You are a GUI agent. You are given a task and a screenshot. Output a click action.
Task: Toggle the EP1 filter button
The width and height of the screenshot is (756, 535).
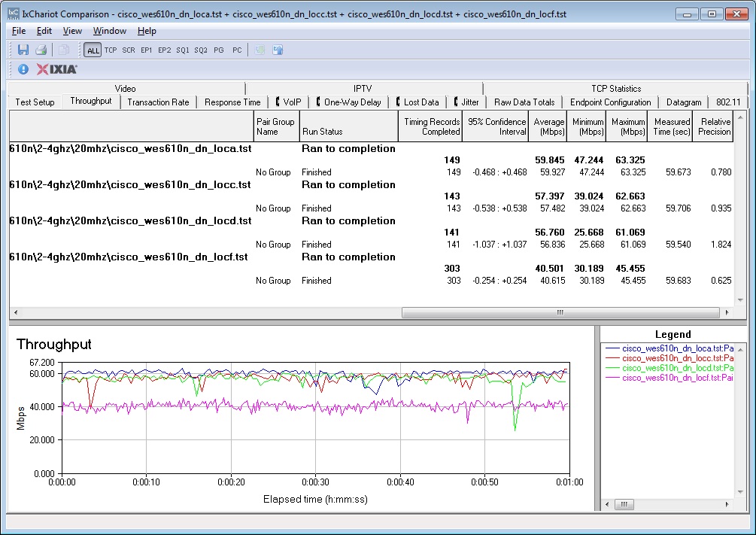[147, 50]
